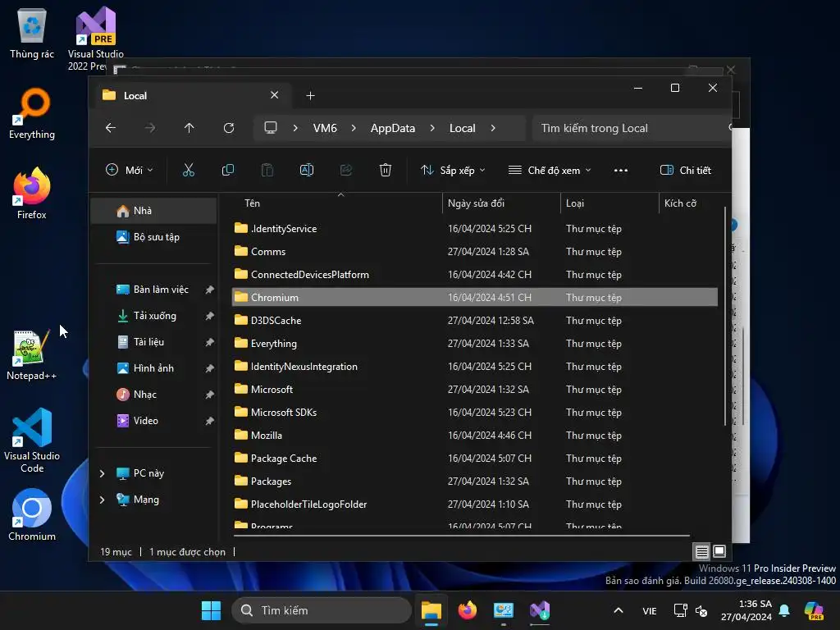Viewport: 840px width, 630px height.
Task: Click the VIE language indicator
Action: [650, 610]
